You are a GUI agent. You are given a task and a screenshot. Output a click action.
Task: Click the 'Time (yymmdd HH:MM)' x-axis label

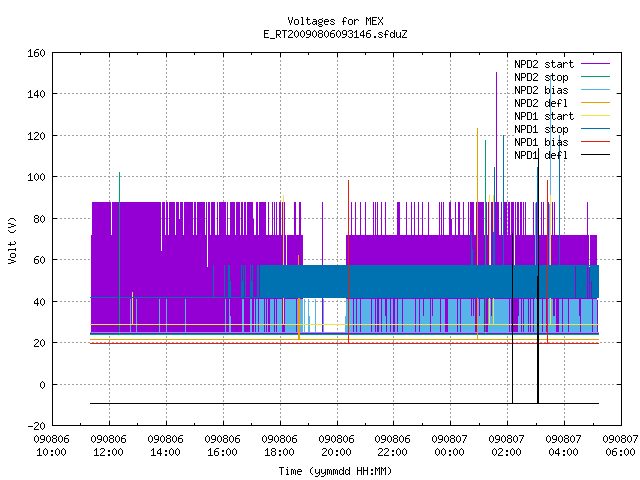pos(335,471)
